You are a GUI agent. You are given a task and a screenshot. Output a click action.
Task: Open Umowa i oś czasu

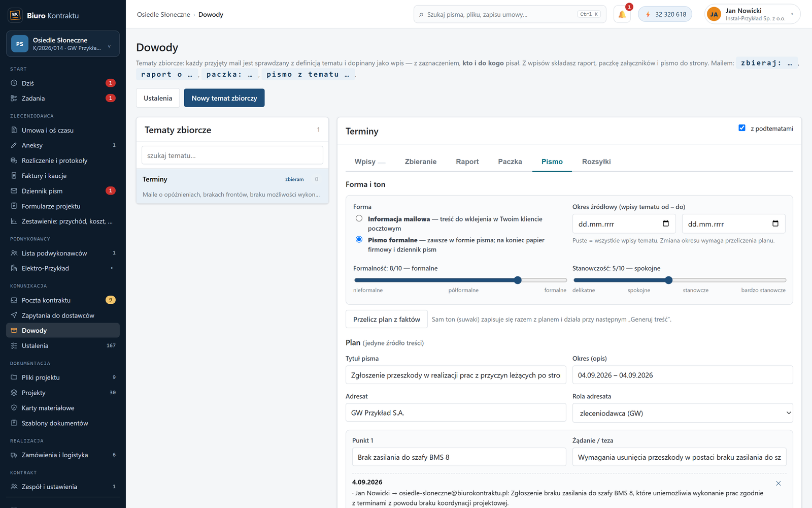coord(63,130)
